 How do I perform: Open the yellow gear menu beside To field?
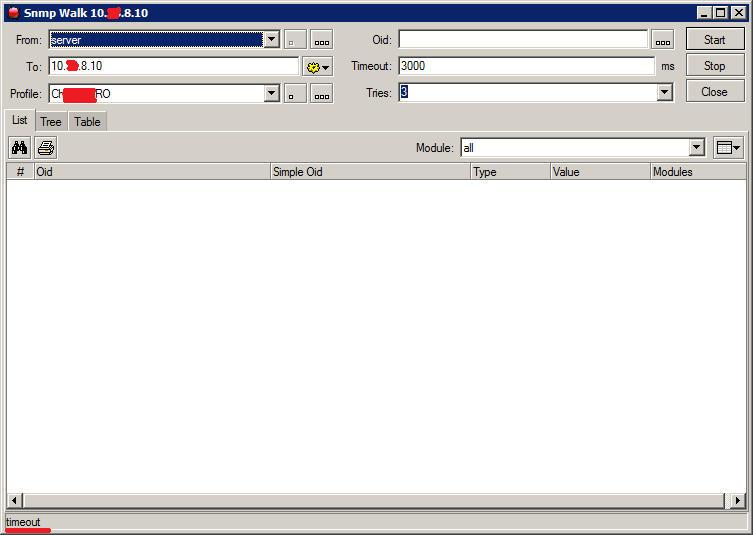pyautogui.click(x=317, y=67)
